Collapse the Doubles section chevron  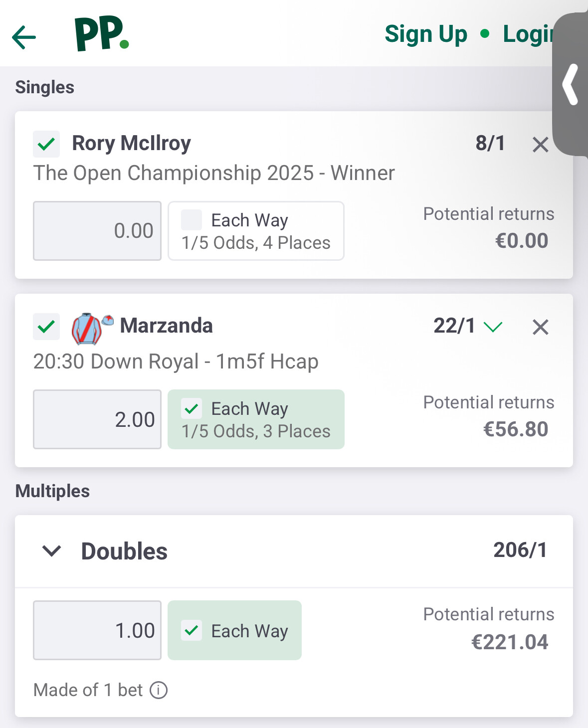coord(52,551)
